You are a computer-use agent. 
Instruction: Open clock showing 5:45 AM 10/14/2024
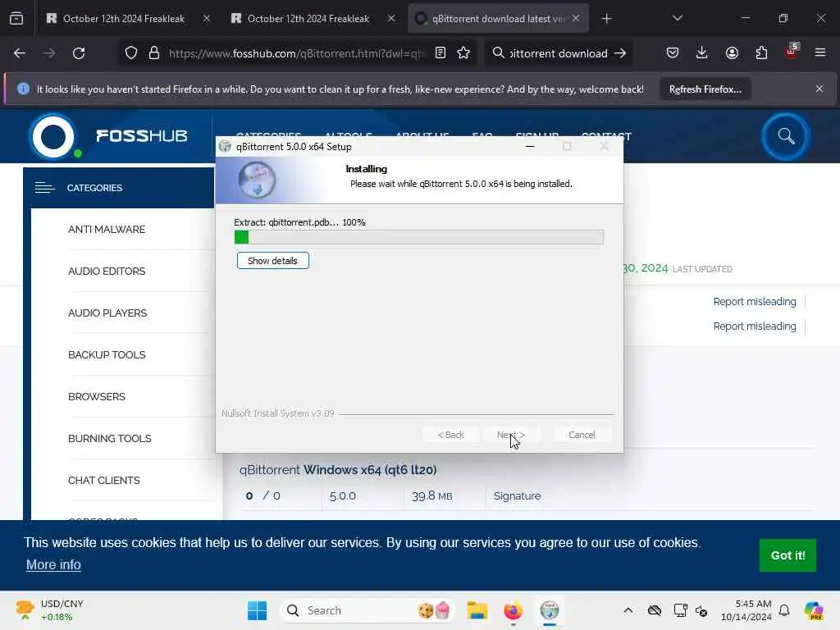tap(746, 610)
